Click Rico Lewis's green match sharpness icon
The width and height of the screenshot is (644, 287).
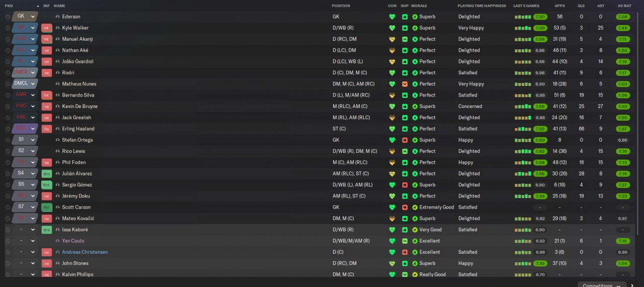[405, 151]
